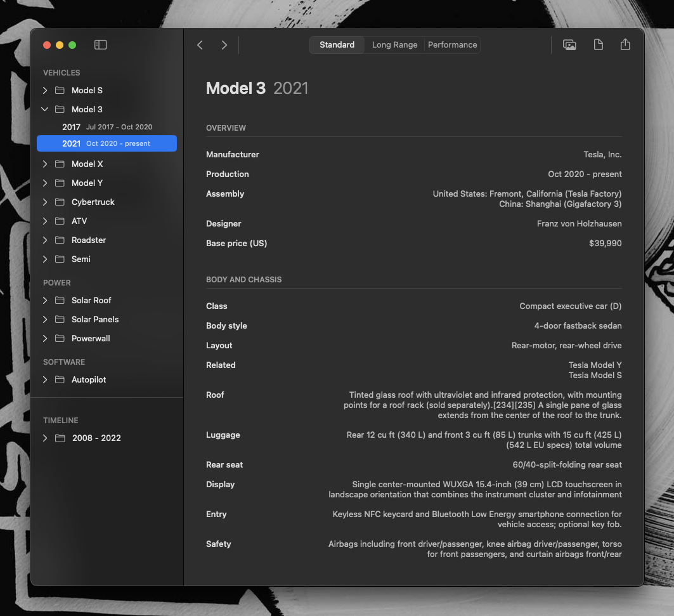This screenshot has height=616, width=674.
Task: Switch to the Standard variant
Action: point(337,45)
